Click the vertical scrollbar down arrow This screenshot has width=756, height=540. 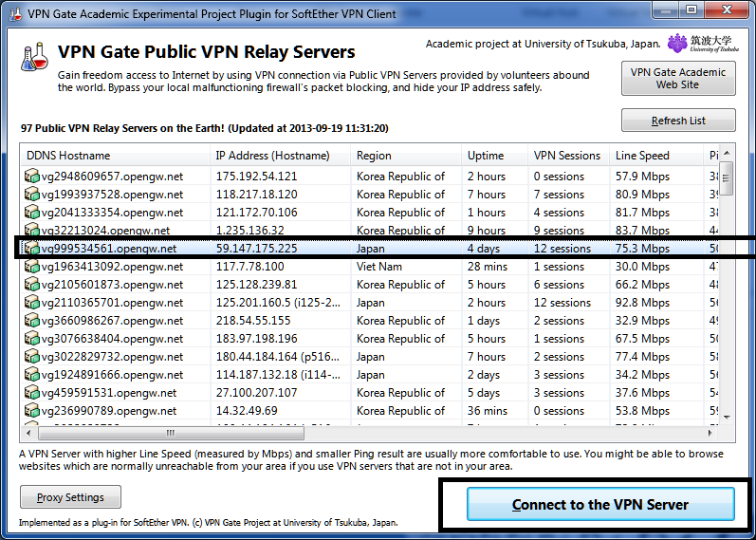click(727, 418)
